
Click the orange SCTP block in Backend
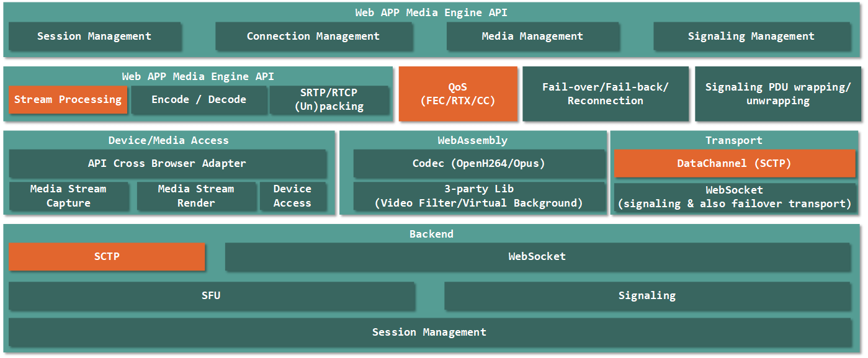tap(107, 257)
